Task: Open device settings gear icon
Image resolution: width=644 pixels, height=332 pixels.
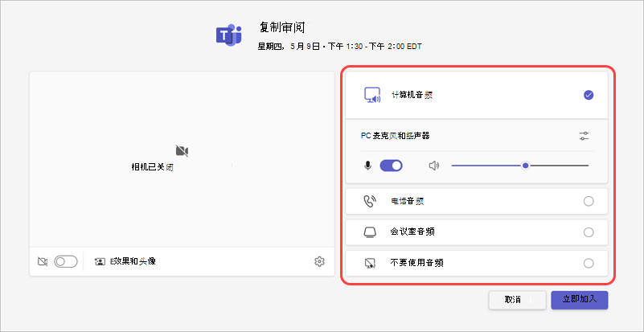Action: 319,261
